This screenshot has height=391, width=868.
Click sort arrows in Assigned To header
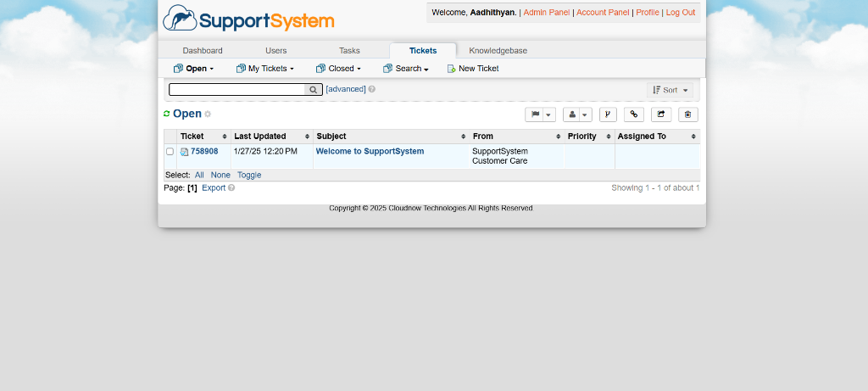[x=693, y=137]
